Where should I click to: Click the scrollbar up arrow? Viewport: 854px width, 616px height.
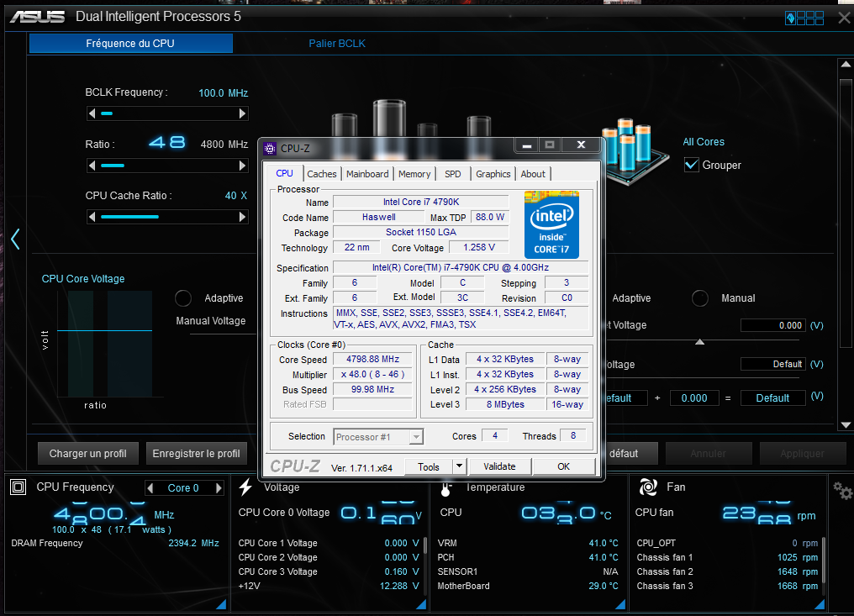pos(846,64)
